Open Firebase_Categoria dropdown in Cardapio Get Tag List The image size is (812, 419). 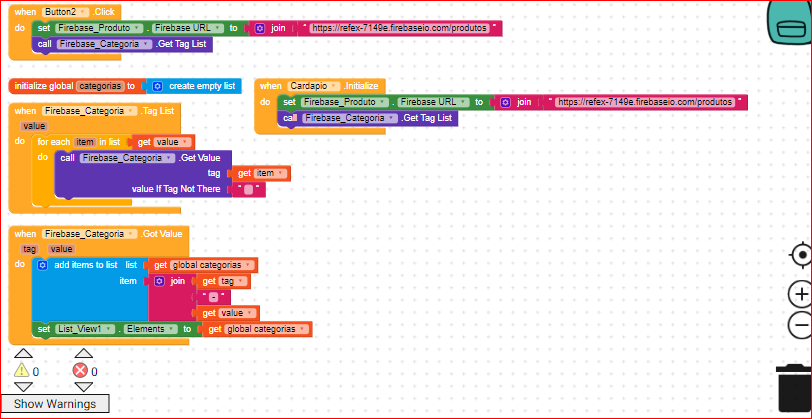(x=350, y=118)
